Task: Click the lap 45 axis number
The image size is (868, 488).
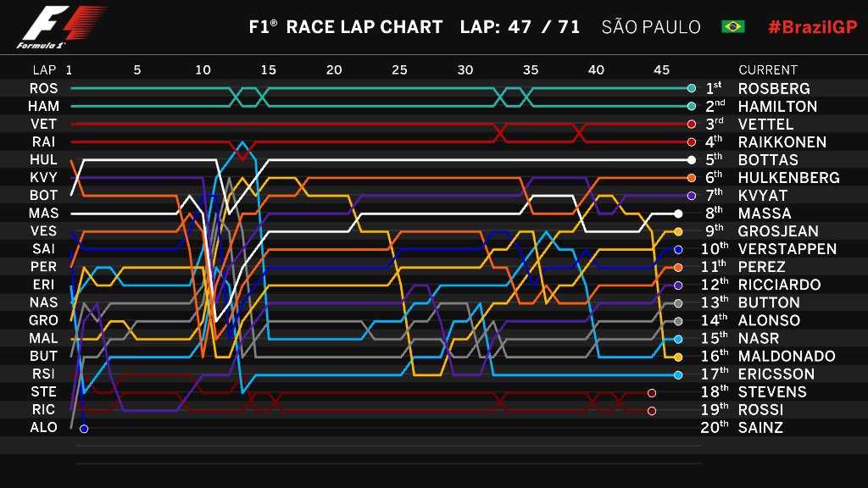Action: pyautogui.click(x=661, y=70)
